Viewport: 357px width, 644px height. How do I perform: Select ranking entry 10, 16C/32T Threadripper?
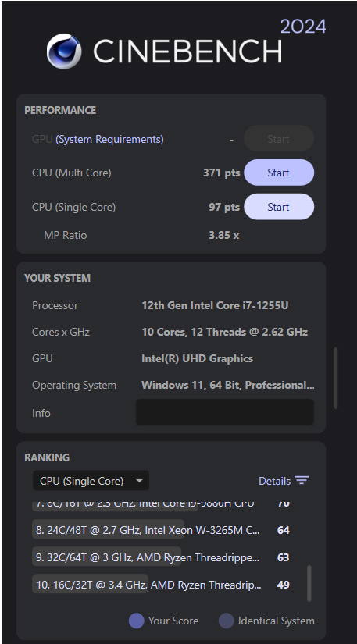coord(161,584)
